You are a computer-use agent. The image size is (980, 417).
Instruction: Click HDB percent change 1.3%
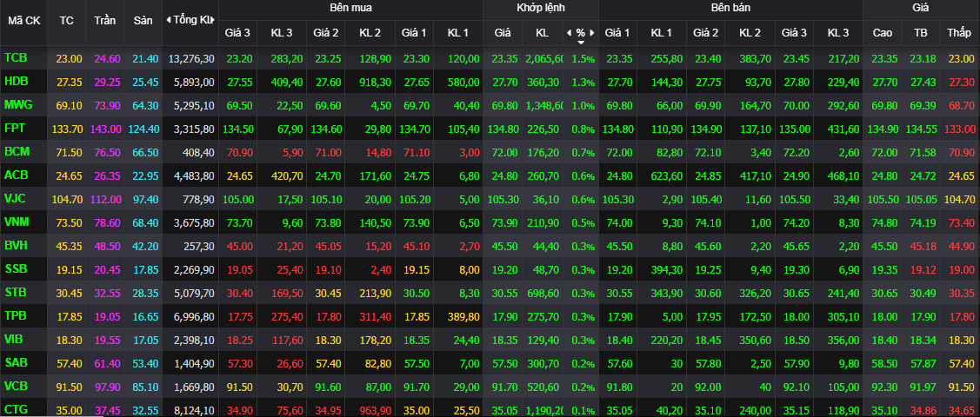click(583, 83)
